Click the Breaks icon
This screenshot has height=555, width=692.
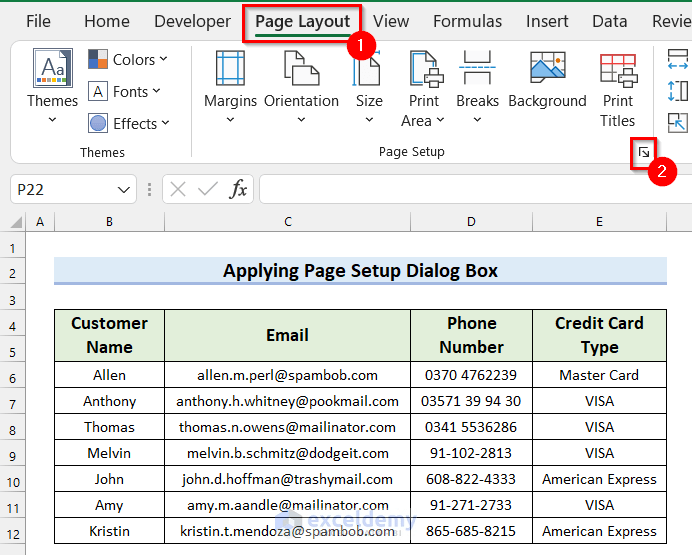477,67
